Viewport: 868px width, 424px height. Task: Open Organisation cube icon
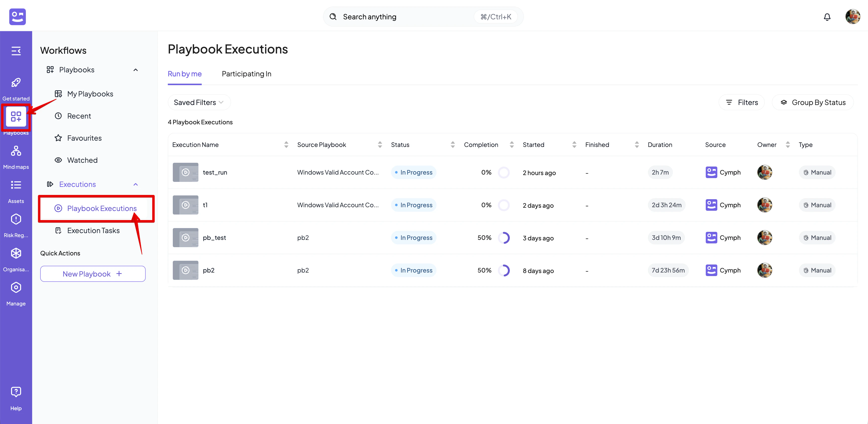(16, 253)
